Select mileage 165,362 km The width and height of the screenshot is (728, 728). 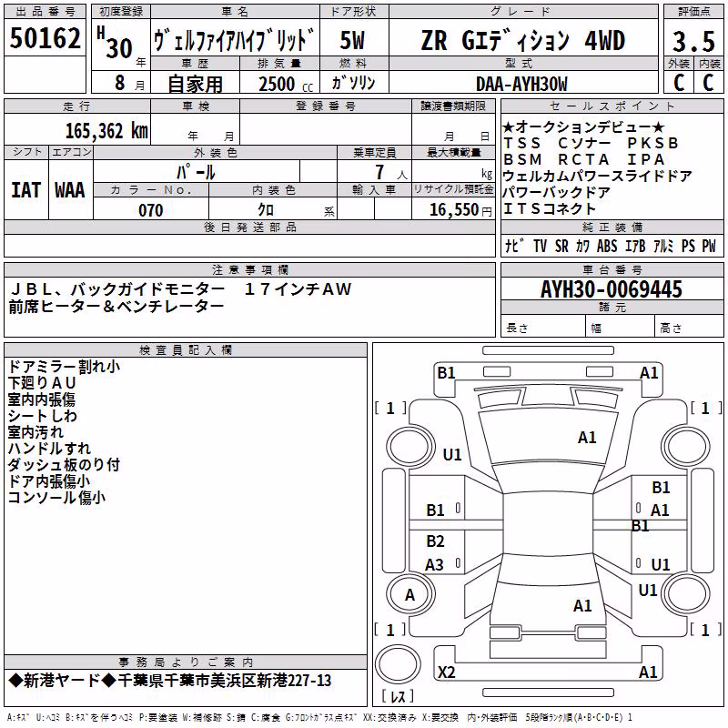(x=106, y=131)
